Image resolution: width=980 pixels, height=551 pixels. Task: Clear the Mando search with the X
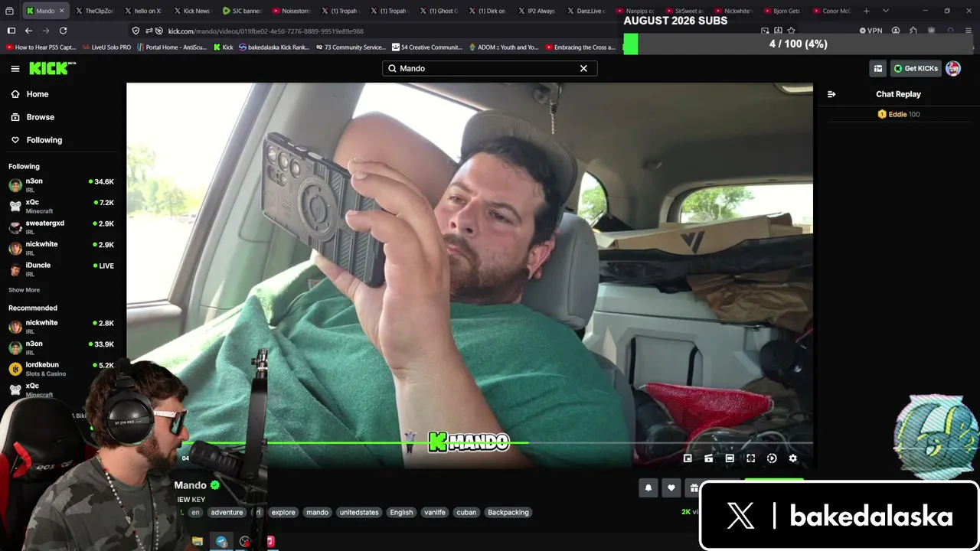(583, 68)
